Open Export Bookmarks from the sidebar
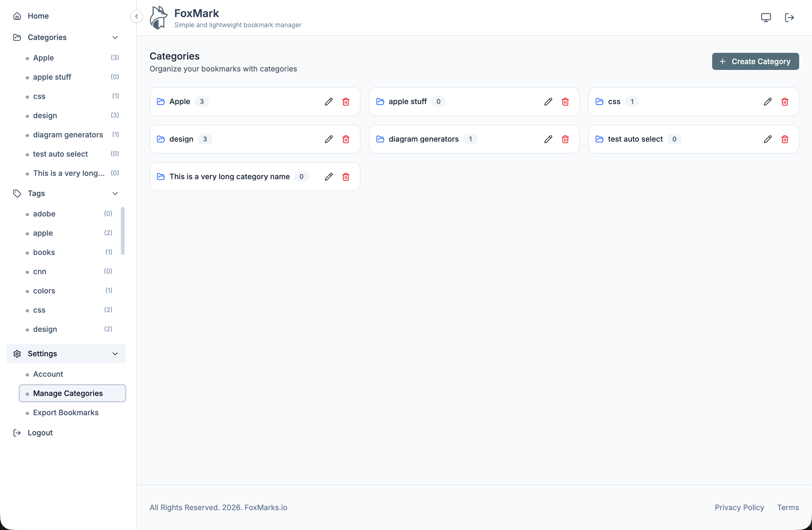The width and height of the screenshot is (812, 530). pos(66,412)
